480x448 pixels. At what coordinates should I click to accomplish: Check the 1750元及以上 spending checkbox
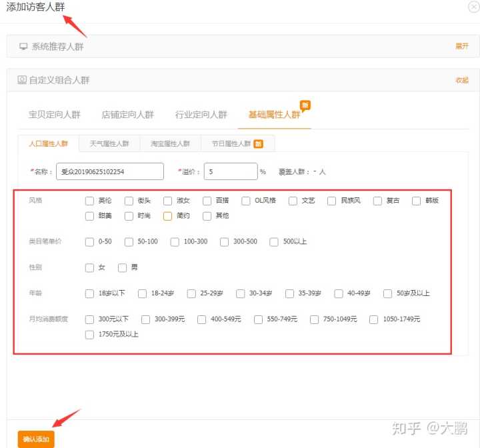click(x=90, y=335)
